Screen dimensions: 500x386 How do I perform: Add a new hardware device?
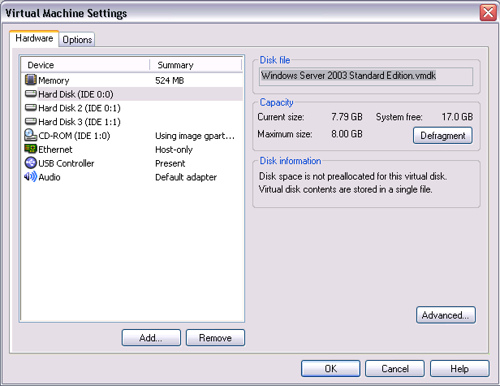coord(151,338)
